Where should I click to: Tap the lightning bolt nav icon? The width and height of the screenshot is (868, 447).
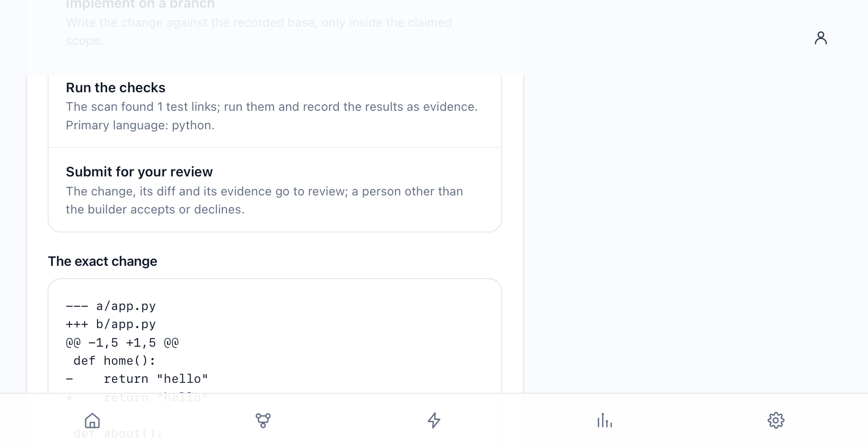[434, 420]
